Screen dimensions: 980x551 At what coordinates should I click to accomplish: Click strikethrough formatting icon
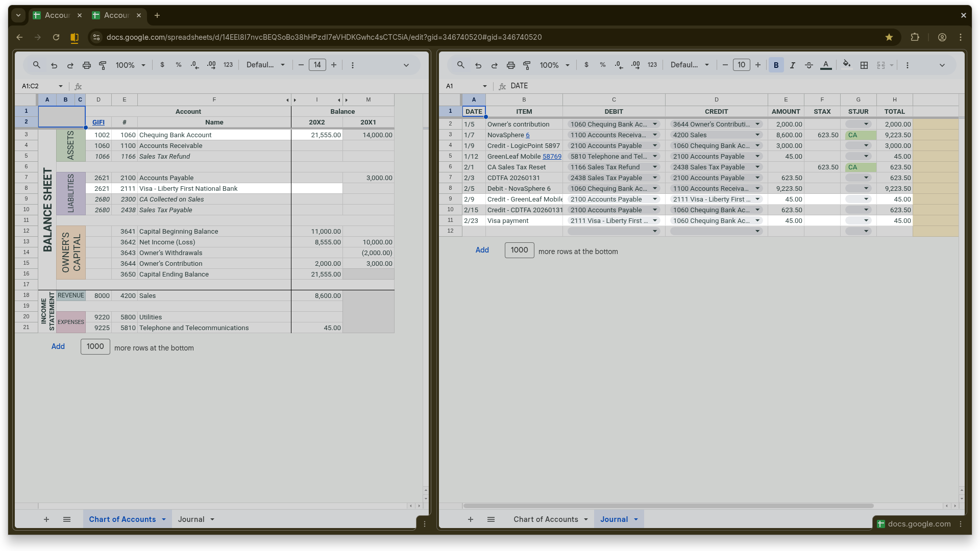coord(808,65)
